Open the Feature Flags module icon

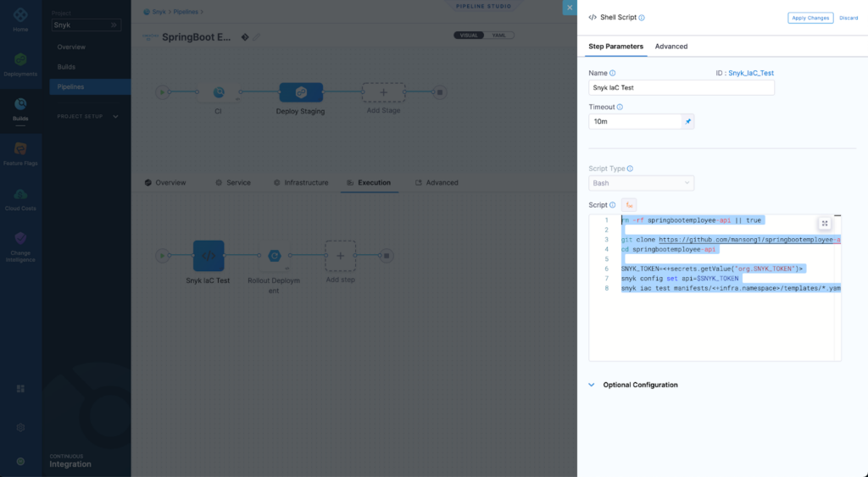tap(20, 149)
